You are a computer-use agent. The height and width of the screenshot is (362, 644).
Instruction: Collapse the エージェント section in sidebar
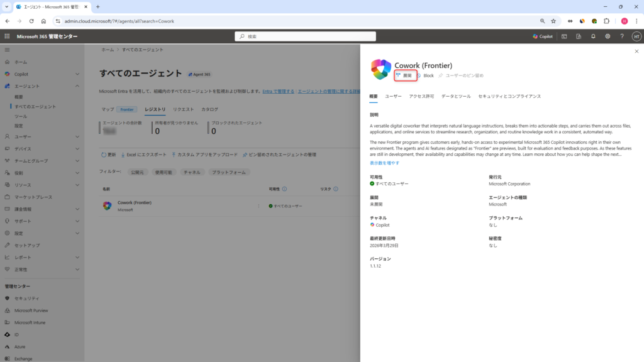[77, 85]
